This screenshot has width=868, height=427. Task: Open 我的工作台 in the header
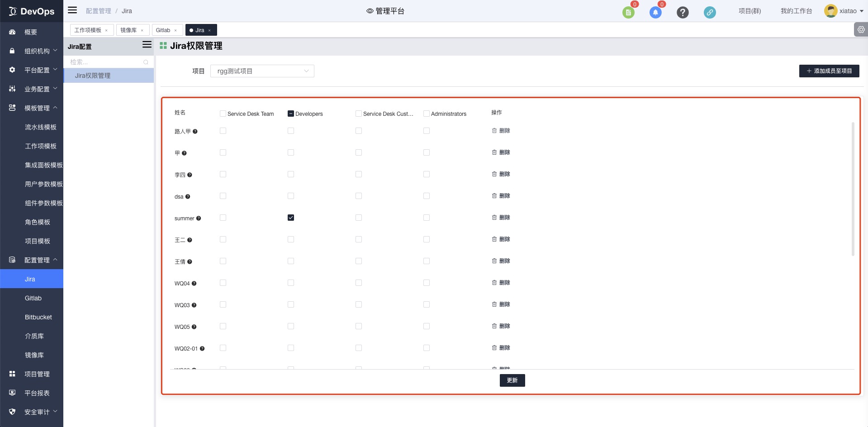click(796, 11)
